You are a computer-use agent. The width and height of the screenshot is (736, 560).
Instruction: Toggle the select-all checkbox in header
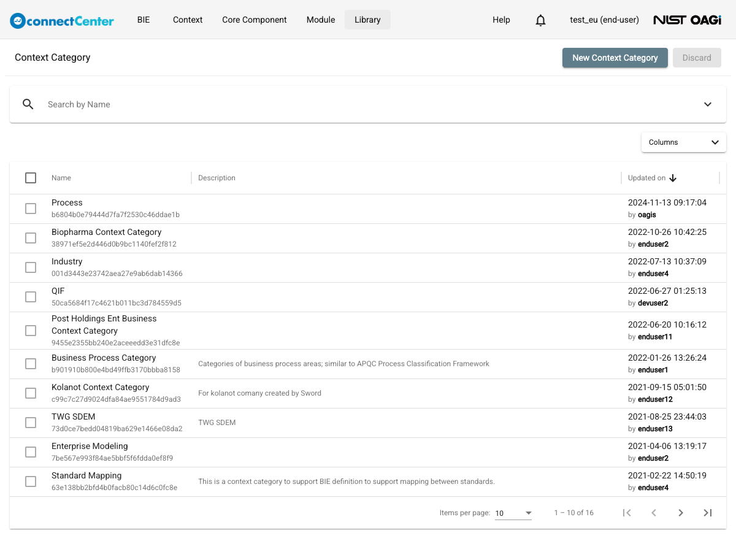click(x=31, y=178)
